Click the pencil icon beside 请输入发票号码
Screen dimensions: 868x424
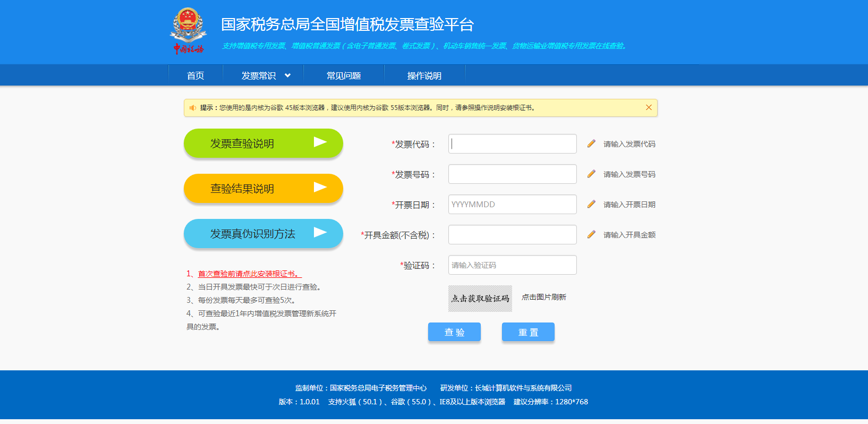click(x=591, y=174)
